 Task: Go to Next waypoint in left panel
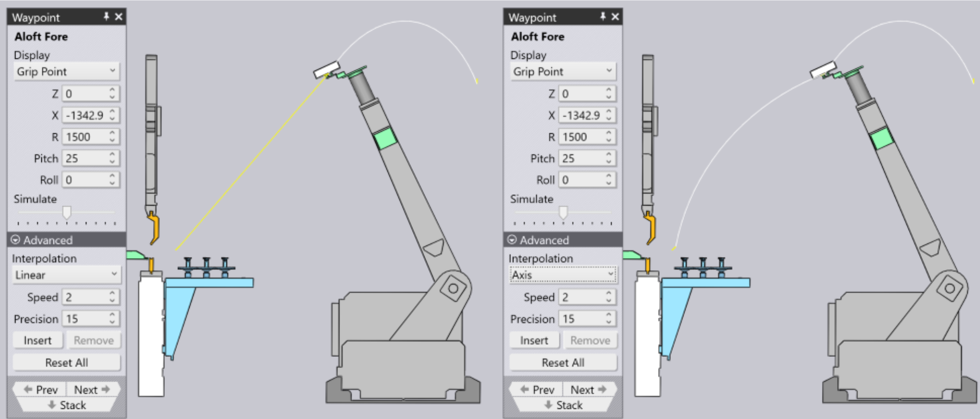(92, 389)
